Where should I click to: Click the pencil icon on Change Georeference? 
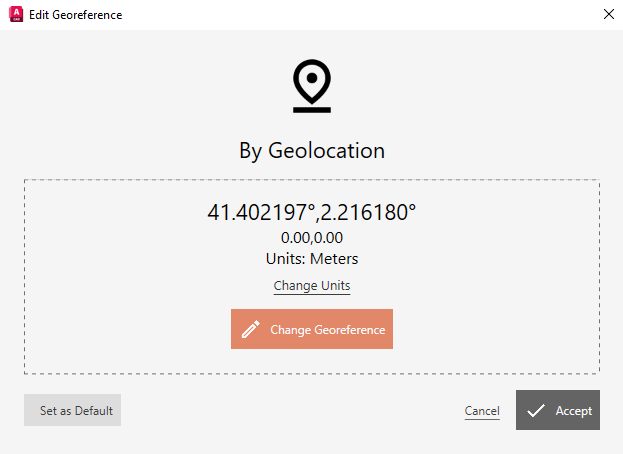251,329
